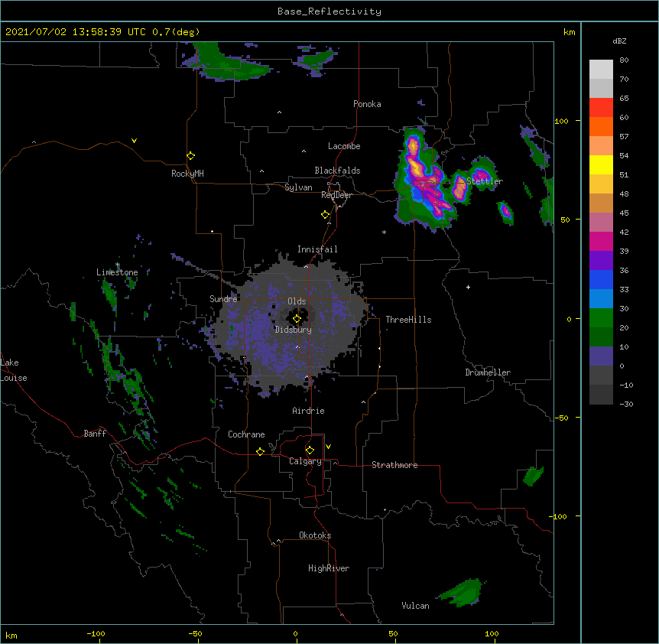Click the Airdrie city label
The width and height of the screenshot is (659, 644).
coord(309,411)
